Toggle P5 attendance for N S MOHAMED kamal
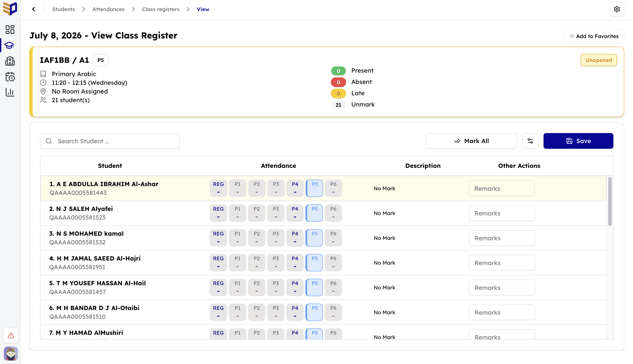The image size is (633, 364). pyautogui.click(x=314, y=238)
